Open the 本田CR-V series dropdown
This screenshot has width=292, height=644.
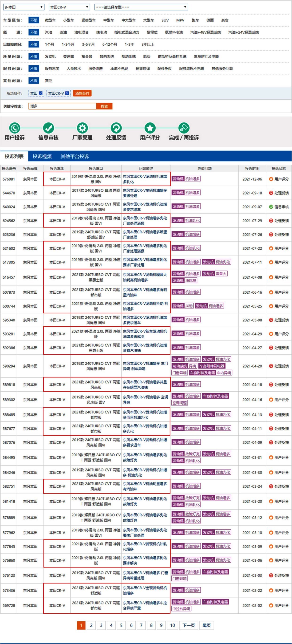click(x=69, y=7)
